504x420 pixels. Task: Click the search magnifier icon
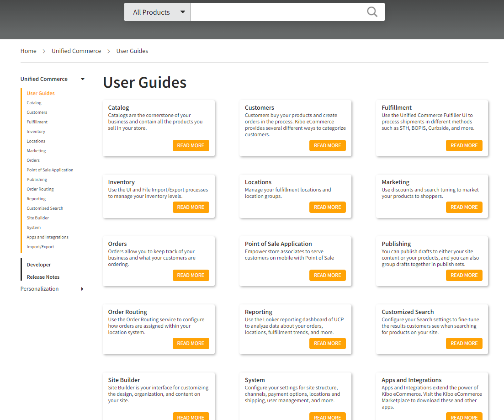372,12
